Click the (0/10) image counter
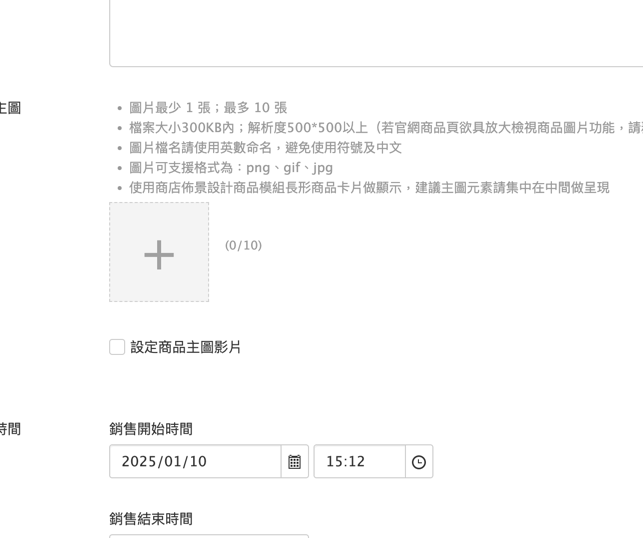Image resolution: width=643 pixels, height=538 pixels. click(243, 245)
